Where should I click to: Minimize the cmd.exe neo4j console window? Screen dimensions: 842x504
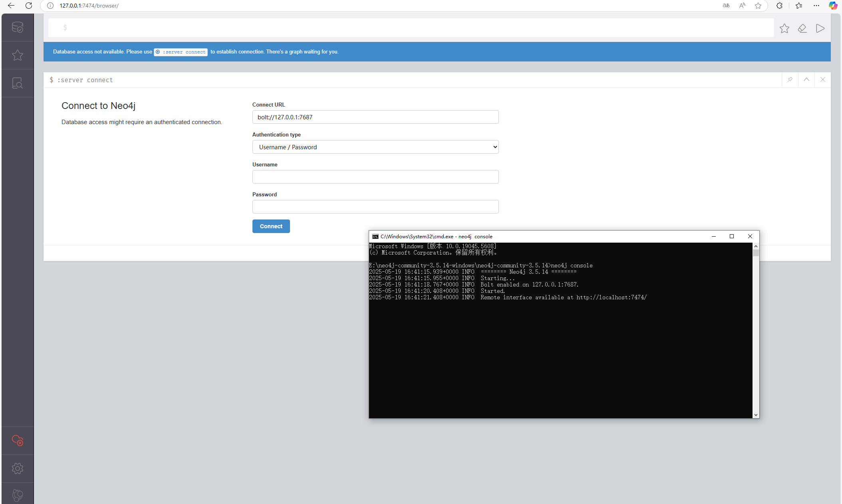click(x=713, y=236)
